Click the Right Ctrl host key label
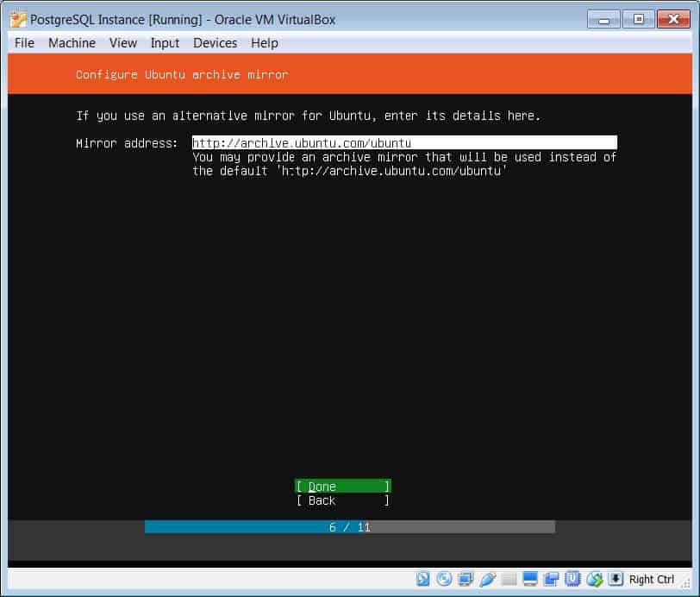Image resolution: width=700 pixels, height=597 pixels. [x=652, y=580]
